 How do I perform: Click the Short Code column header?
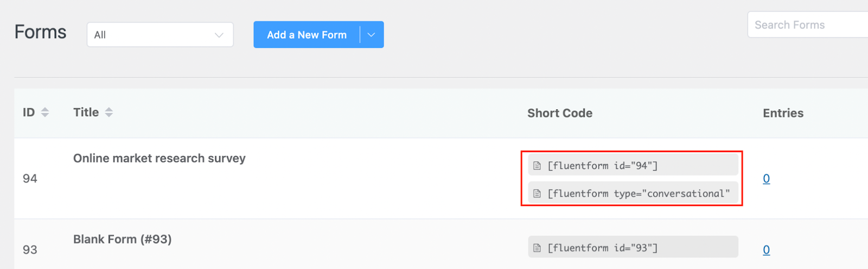(x=559, y=113)
